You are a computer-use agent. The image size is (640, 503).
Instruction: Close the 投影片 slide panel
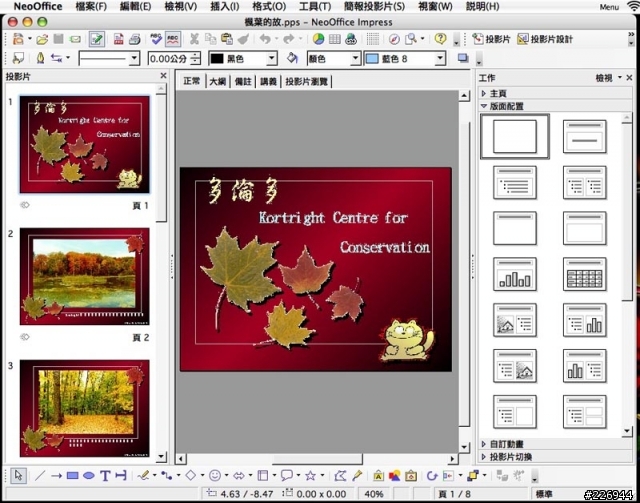click(163, 76)
